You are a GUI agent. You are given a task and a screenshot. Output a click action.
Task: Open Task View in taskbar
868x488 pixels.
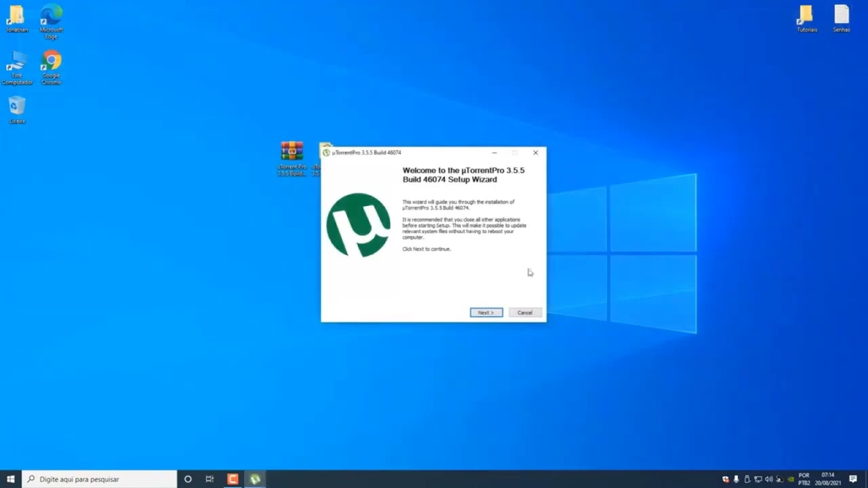(x=210, y=479)
